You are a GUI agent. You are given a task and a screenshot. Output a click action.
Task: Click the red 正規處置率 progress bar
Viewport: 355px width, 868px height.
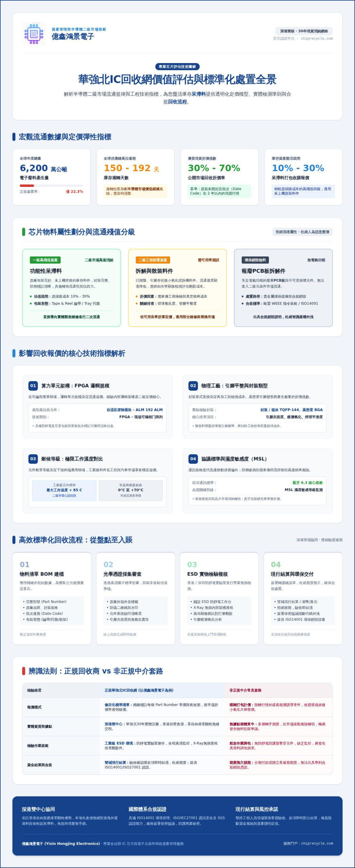coord(51,185)
